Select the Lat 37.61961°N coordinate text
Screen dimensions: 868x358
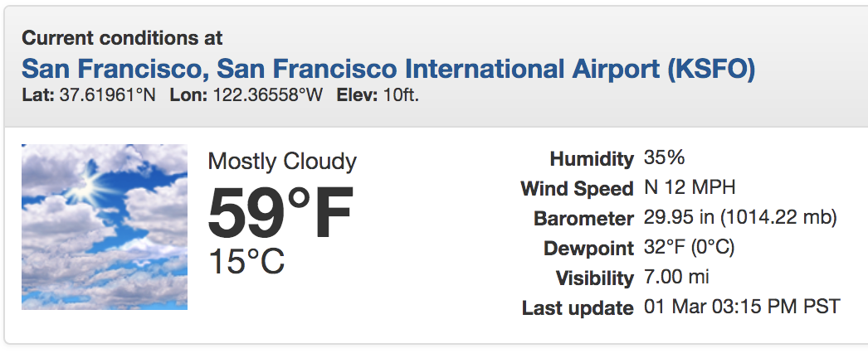(x=89, y=95)
